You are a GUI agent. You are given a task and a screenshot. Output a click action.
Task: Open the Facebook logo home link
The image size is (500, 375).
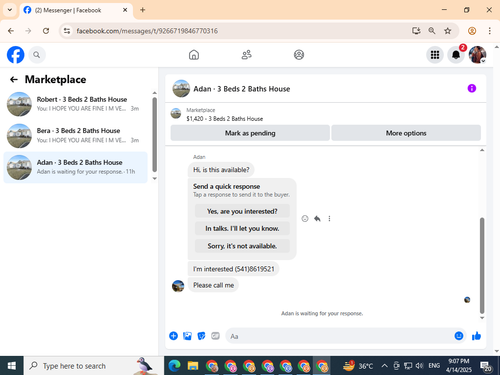(x=16, y=55)
